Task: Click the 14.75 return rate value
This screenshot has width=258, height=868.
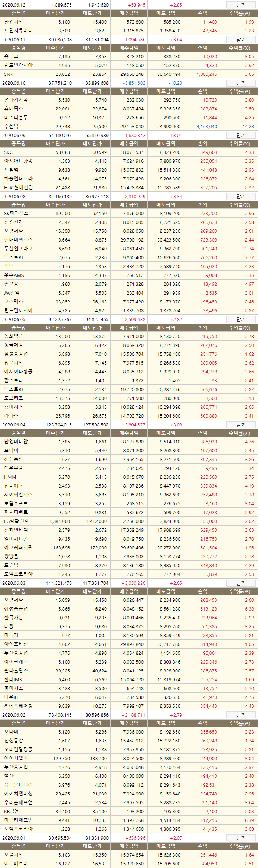Action: point(248,697)
